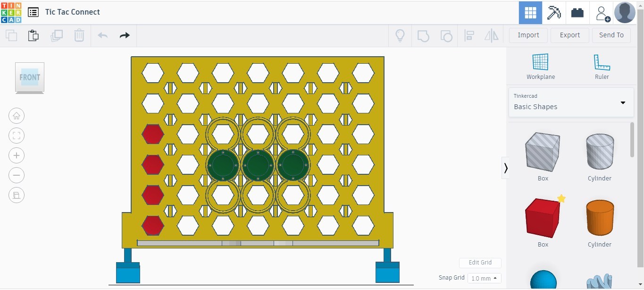Switch to 3D design grid view

[x=530, y=13]
